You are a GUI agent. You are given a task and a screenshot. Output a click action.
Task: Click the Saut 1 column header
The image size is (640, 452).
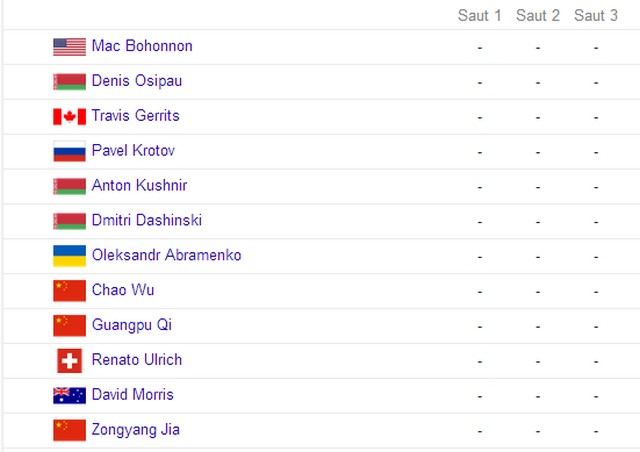(480, 16)
